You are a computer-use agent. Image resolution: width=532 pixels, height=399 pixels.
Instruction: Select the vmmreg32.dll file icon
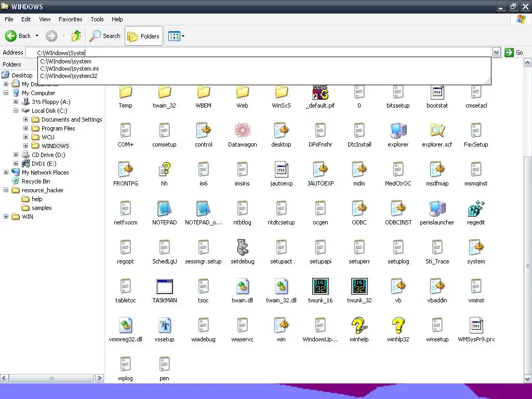[x=125, y=325]
